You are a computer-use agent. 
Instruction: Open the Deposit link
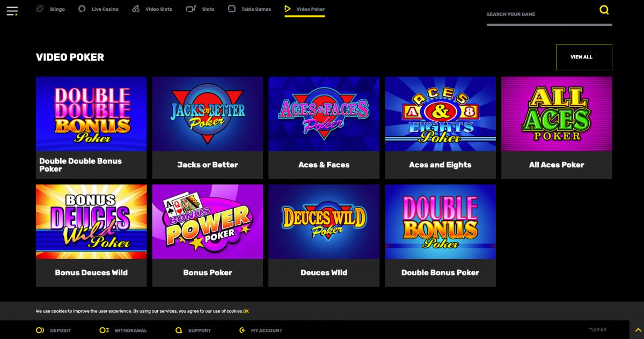click(61, 330)
